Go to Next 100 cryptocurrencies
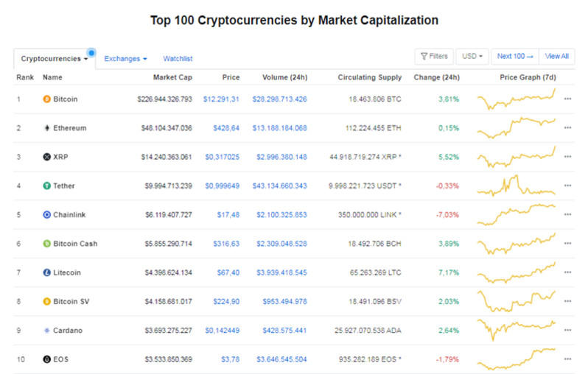The height and width of the screenshot is (374, 588). (x=514, y=56)
